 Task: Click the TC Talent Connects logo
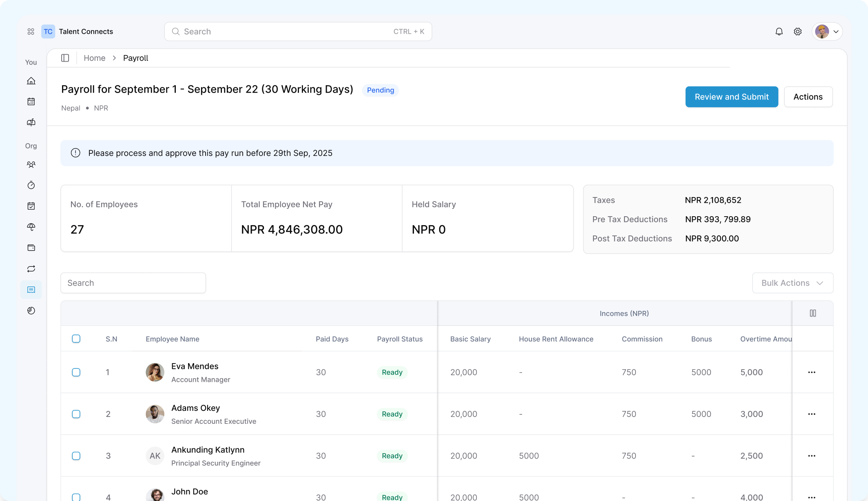point(77,31)
